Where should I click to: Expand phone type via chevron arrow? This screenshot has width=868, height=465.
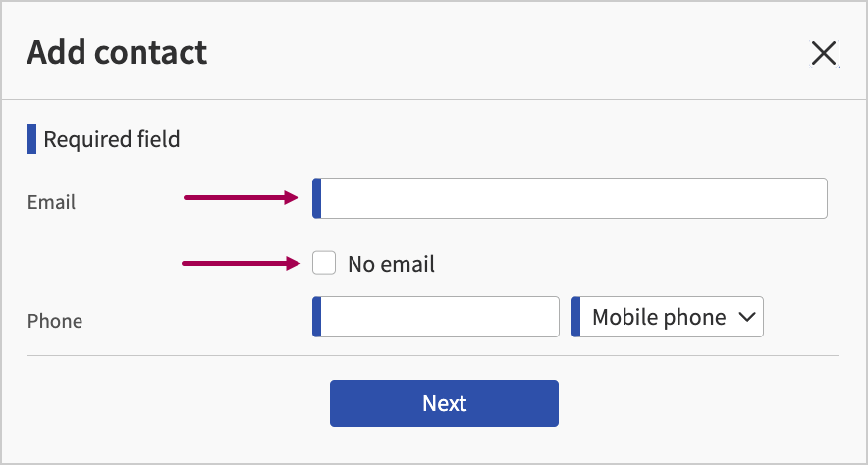[746, 317]
